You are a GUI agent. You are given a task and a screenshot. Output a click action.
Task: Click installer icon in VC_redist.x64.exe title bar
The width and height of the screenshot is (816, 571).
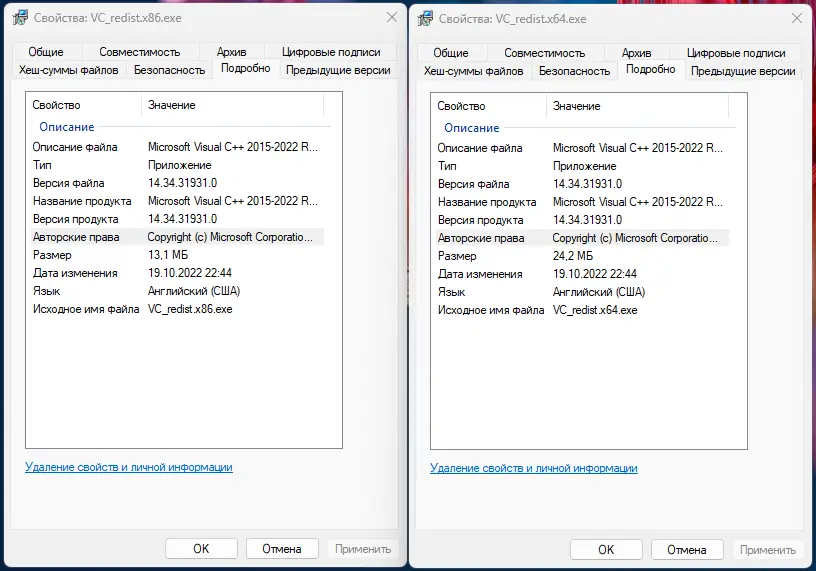click(x=425, y=19)
